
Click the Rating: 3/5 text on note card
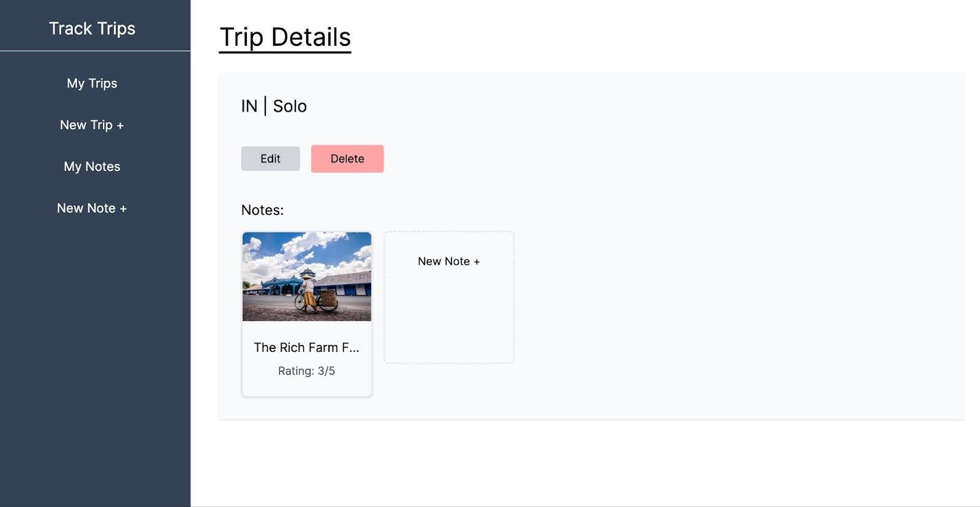[x=307, y=371]
